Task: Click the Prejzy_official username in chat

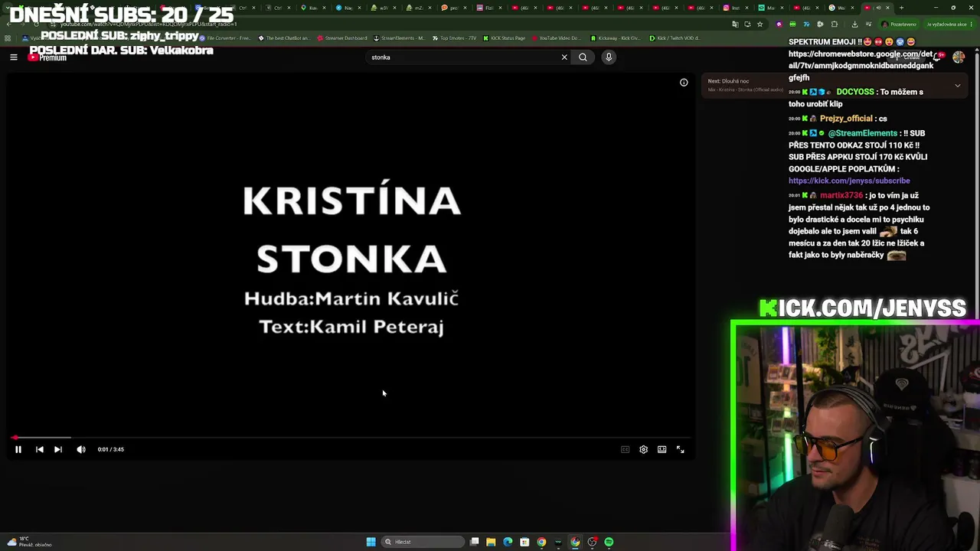Action: click(x=846, y=119)
